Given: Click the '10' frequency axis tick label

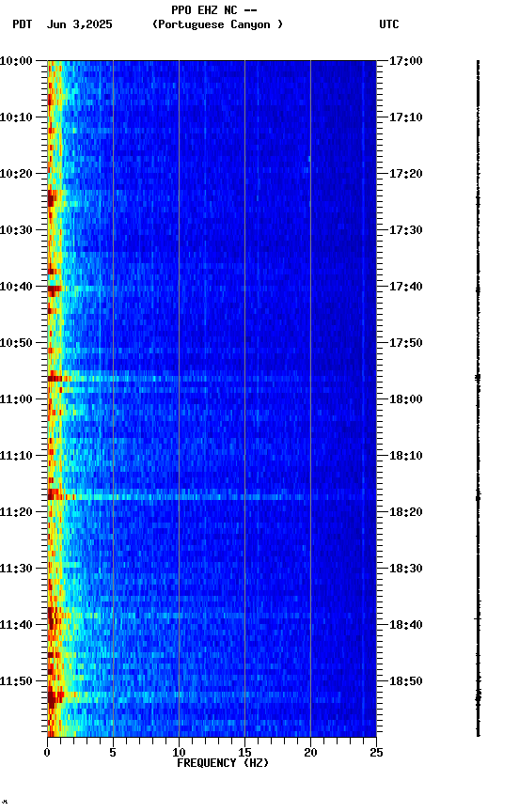Looking at the screenshot, I should pos(179,753).
